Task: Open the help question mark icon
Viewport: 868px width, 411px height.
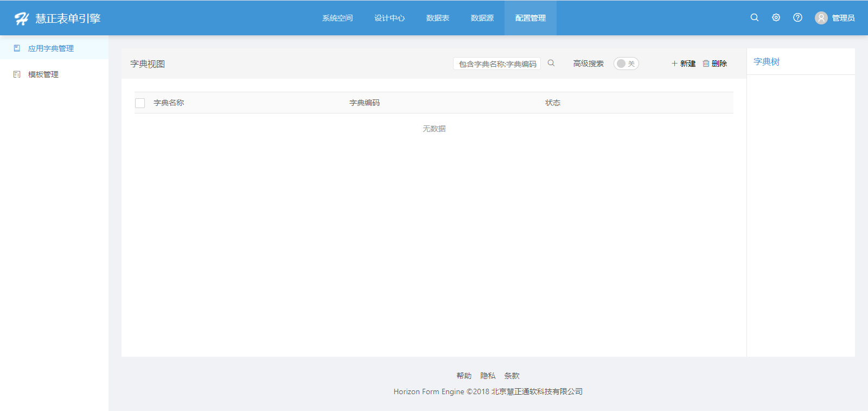Action: (797, 17)
